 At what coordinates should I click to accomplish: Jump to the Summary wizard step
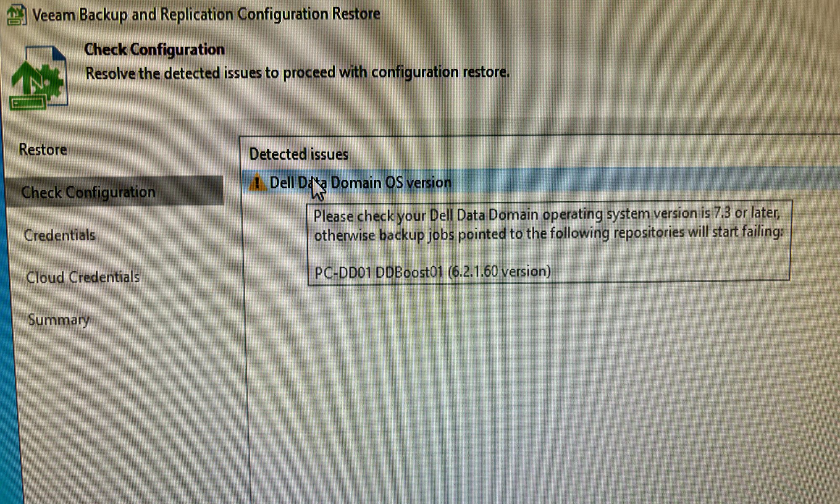59,320
